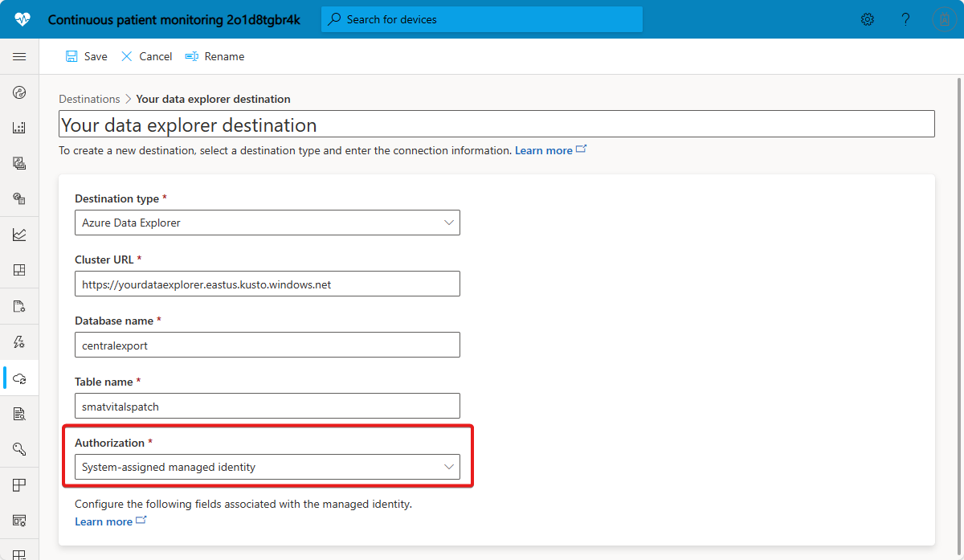The image size is (964, 560).
Task: Click Save in the command bar
Action: 87,56
